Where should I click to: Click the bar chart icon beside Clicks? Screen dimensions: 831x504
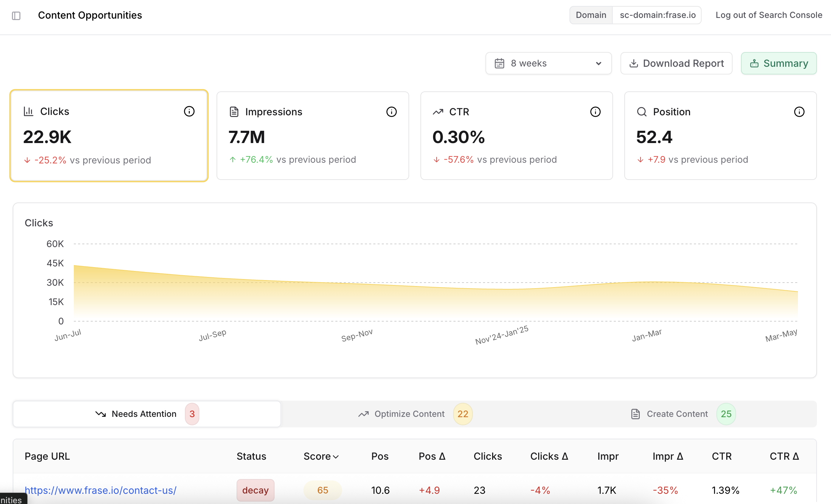coord(28,111)
